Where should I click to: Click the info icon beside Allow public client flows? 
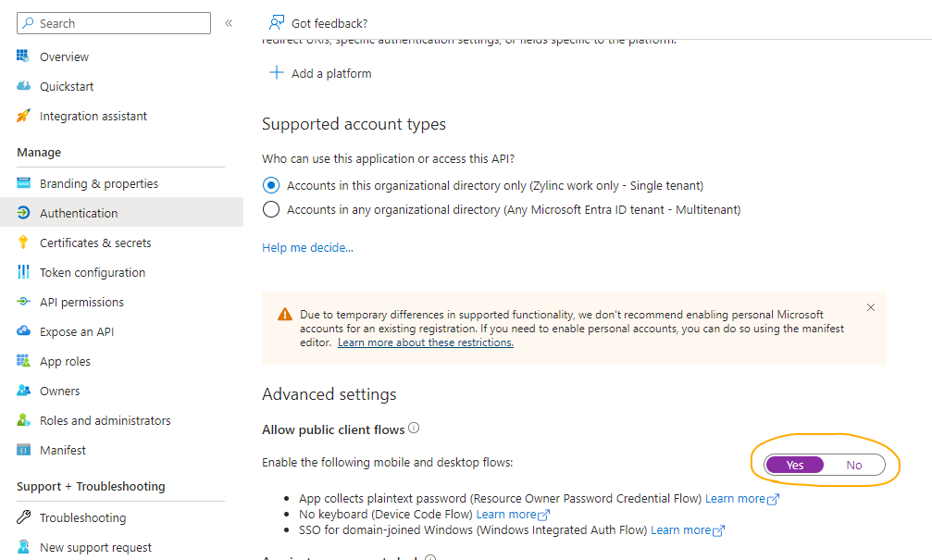414,428
